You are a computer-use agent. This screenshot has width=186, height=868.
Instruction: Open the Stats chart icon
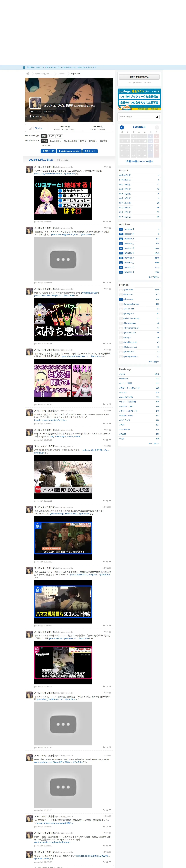point(31,128)
